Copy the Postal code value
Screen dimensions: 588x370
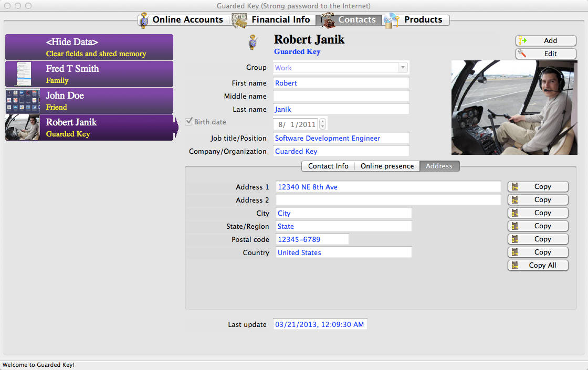538,239
